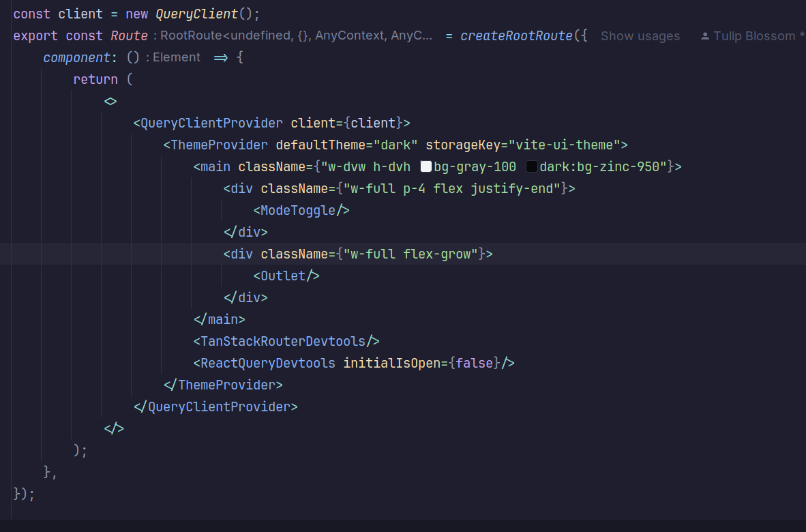Viewport: 806px width, 532px height.
Task: Open the Show usages inlay link
Action: 640,36
